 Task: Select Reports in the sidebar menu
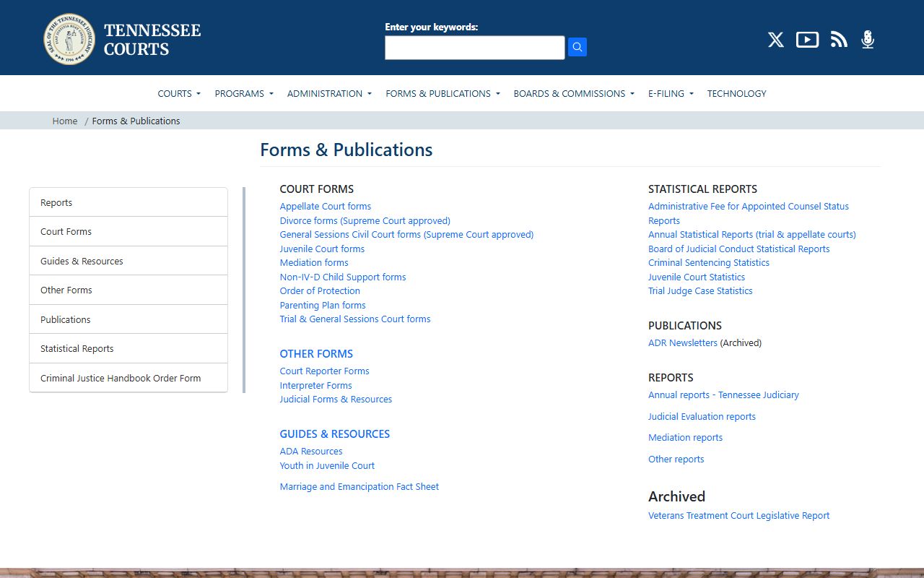click(x=128, y=202)
